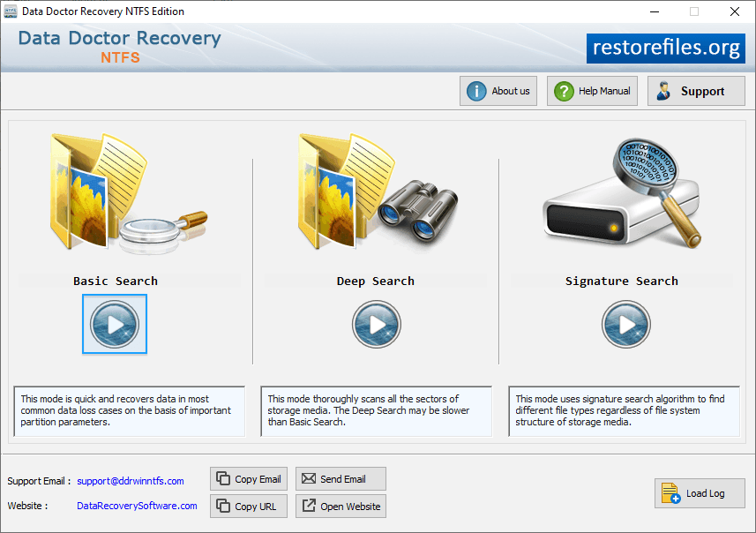
Task: Click the Signature Search label
Action: click(622, 281)
